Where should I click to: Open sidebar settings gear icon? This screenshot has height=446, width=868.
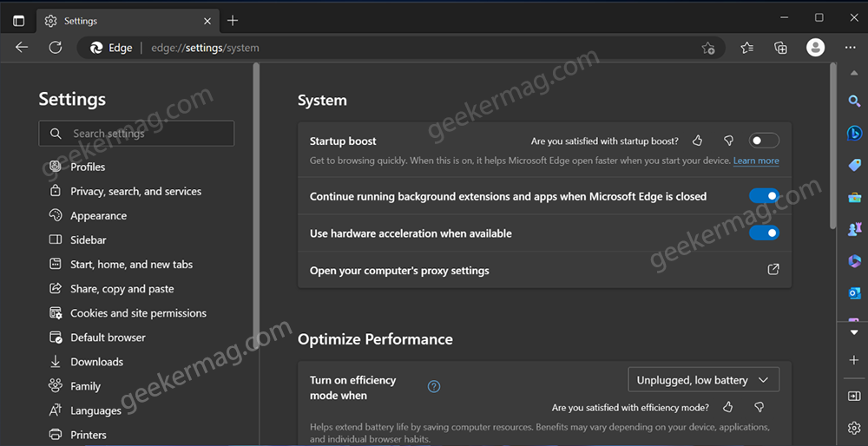[853, 428]
